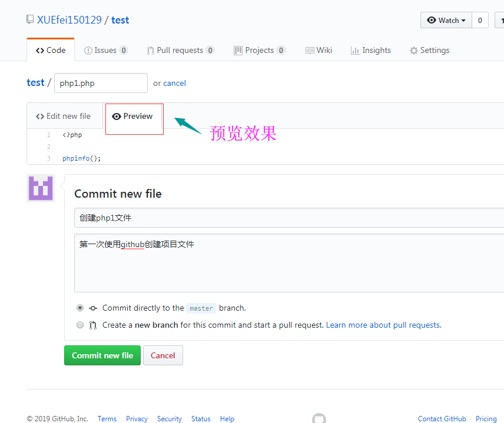Image resolution: width=504 pixels, height=423 pixels.
Task: Click the watchers count 0
Action: 480,20
